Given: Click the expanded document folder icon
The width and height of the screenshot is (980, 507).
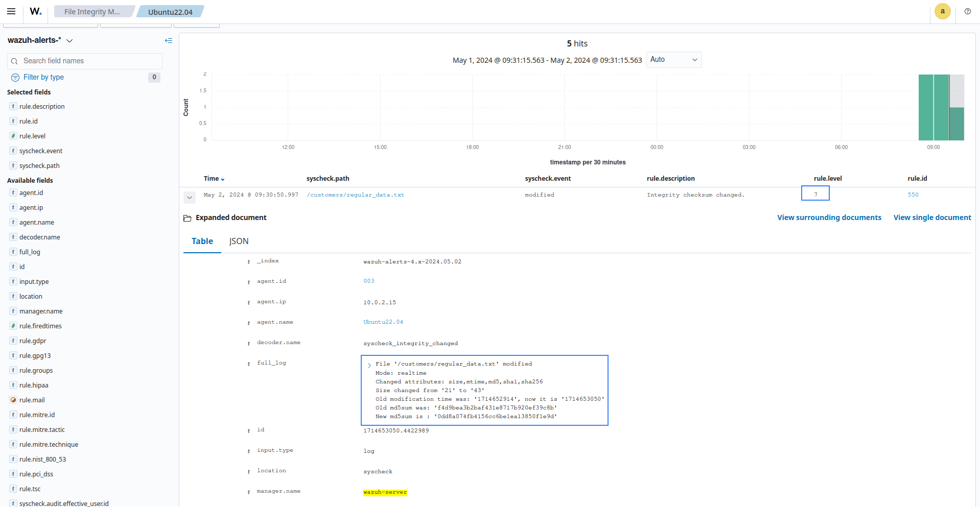Looking at the screenshot, I should pos(188,218).
